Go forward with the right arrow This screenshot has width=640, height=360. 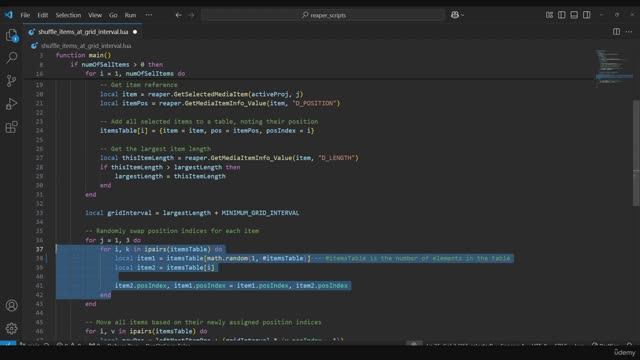[191, 15]
